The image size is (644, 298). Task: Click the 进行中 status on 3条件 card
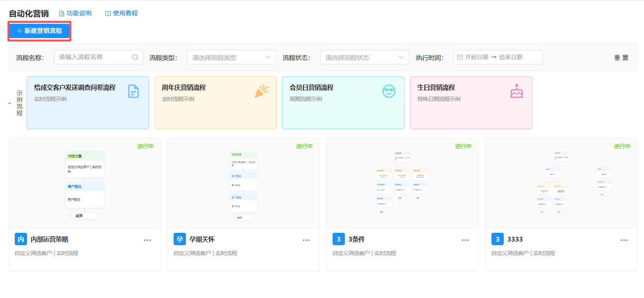(463, 146)
